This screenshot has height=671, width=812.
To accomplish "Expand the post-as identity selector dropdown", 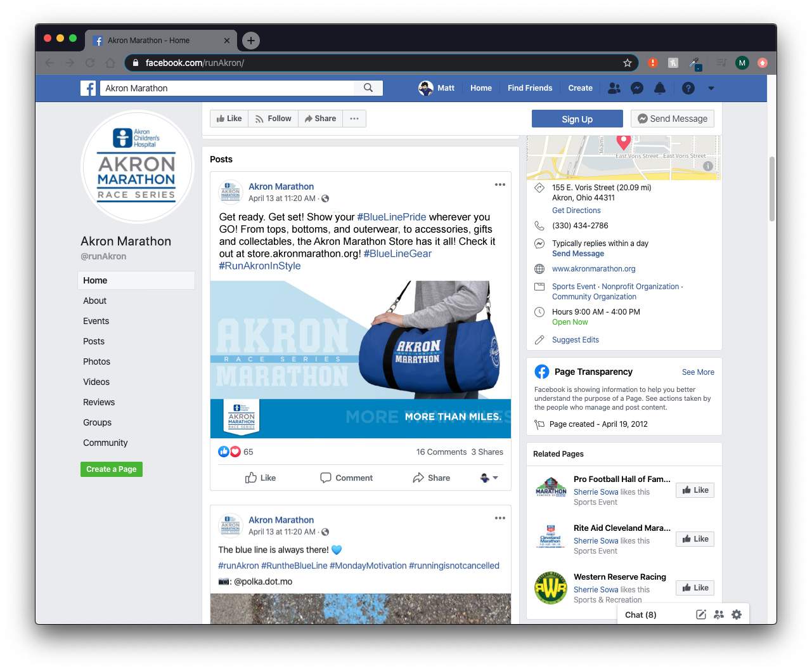I will (x=489, y=478).
